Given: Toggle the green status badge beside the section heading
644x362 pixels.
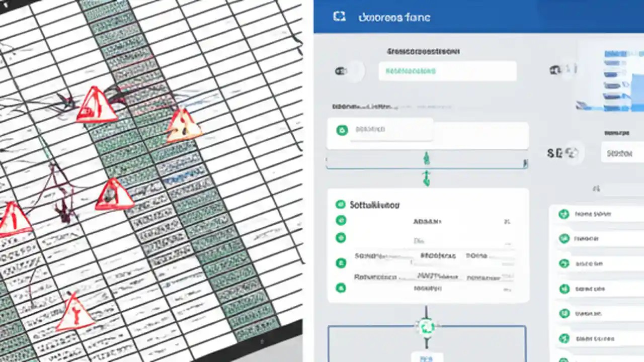Looking at the screenshot, I should tap(342, 205).
